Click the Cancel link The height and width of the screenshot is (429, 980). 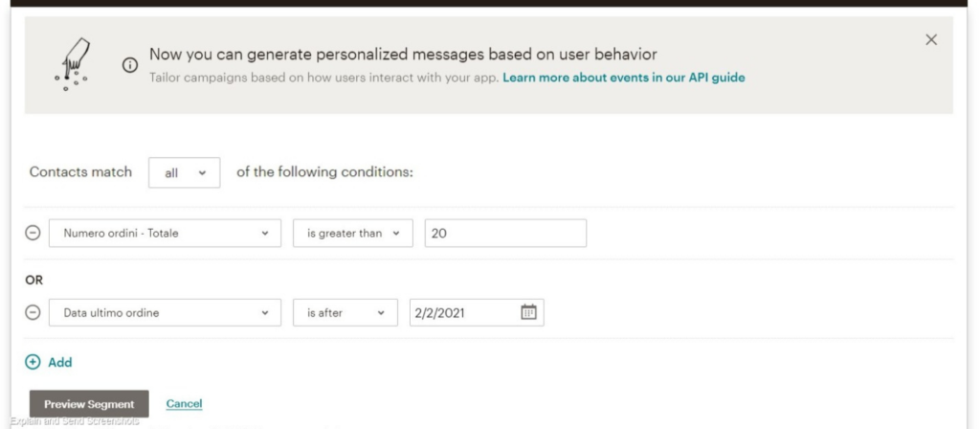[x=185, y=404]
